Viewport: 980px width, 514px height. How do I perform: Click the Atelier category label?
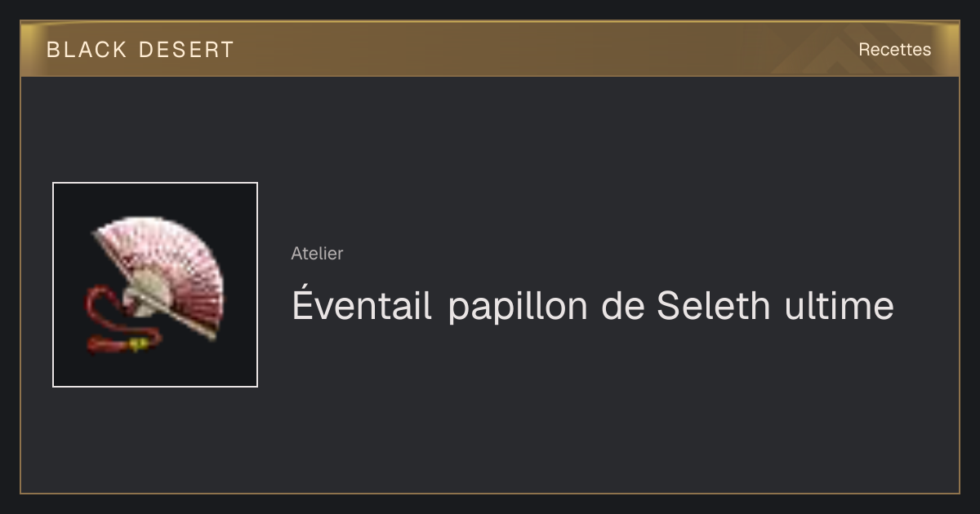click(x=317, y=254)
